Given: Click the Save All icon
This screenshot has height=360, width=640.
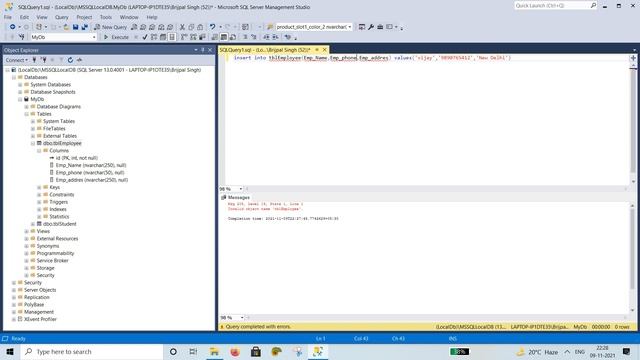Looking at the screenshot, I should (x=84, y=27).
